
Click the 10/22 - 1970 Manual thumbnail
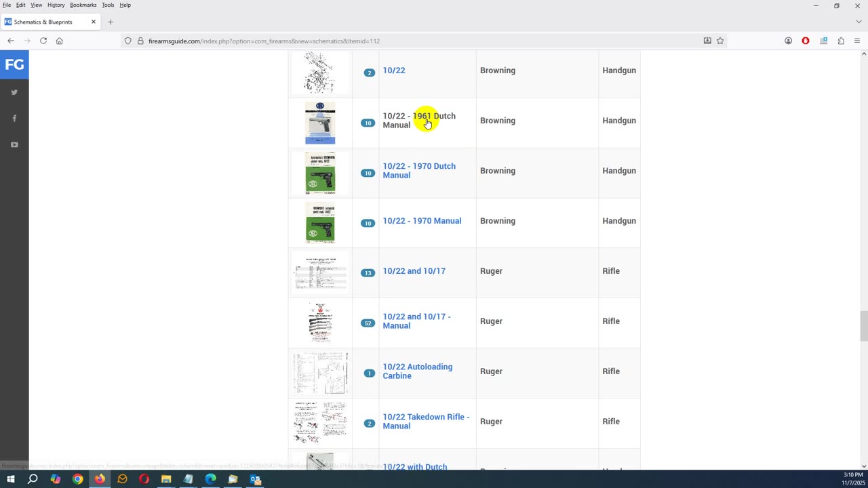320,222
